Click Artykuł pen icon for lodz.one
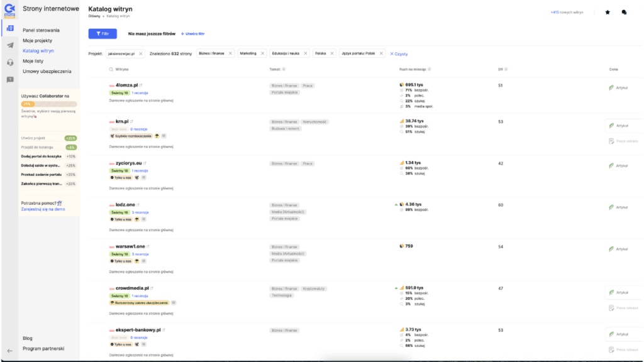 coord(611,207)
